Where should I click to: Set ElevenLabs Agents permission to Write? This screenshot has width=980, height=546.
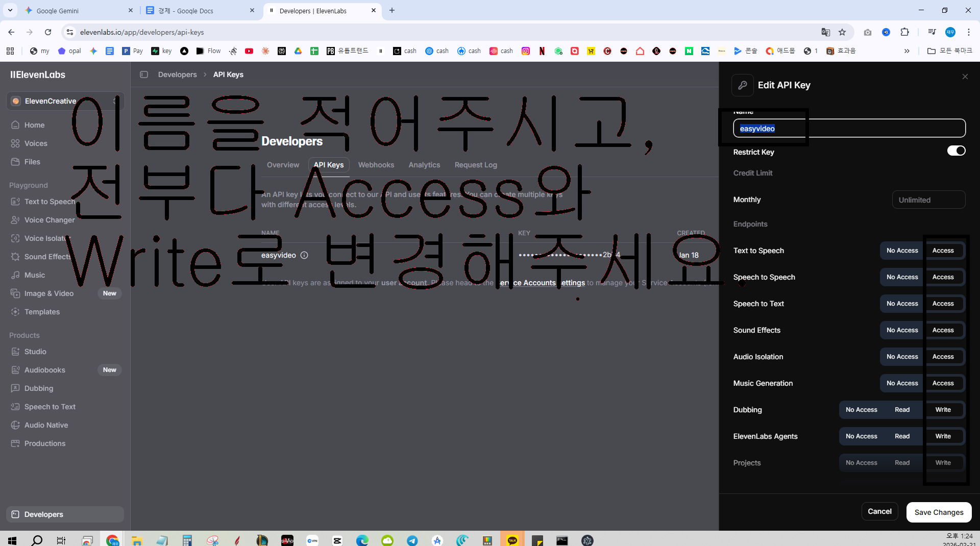click(x=943, y=436)
